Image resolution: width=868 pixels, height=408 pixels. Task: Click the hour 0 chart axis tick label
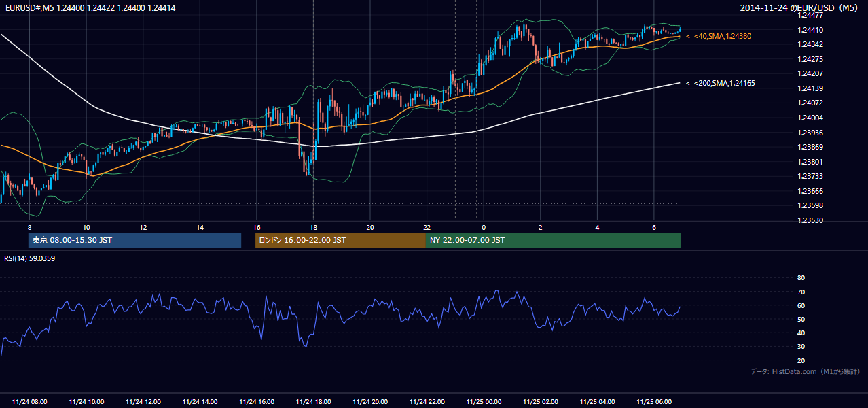[x=484, y=227]
